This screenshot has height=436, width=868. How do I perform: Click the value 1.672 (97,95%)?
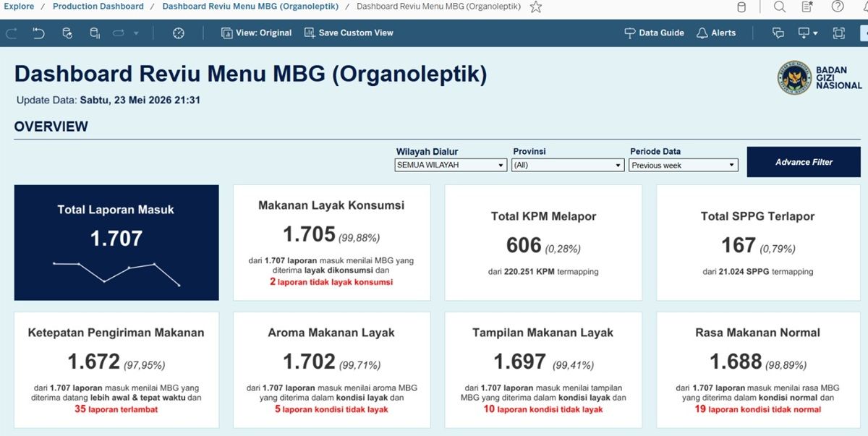116,362
